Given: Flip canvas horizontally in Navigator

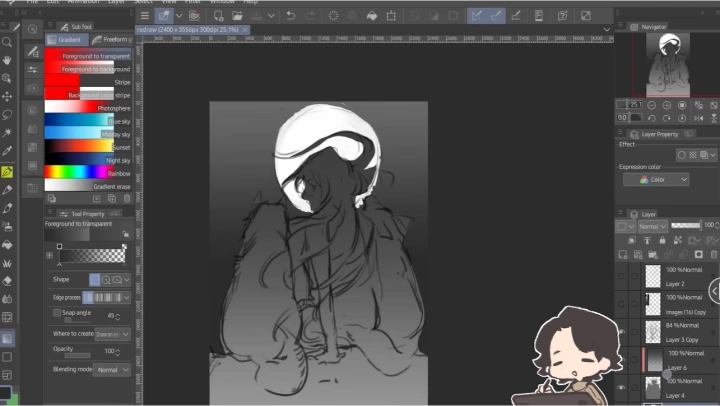Looking at the screenshot, I should click(x=698, y=118).
